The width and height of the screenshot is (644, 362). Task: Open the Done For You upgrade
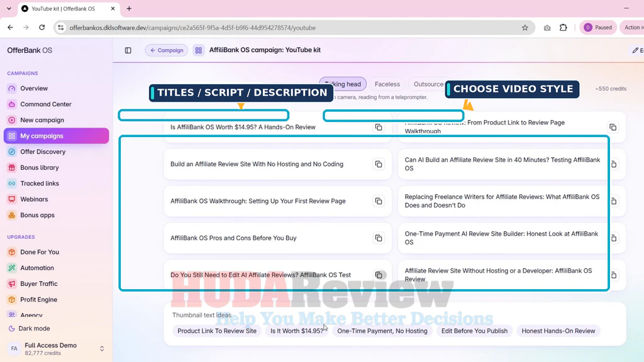tap(56, 252)
